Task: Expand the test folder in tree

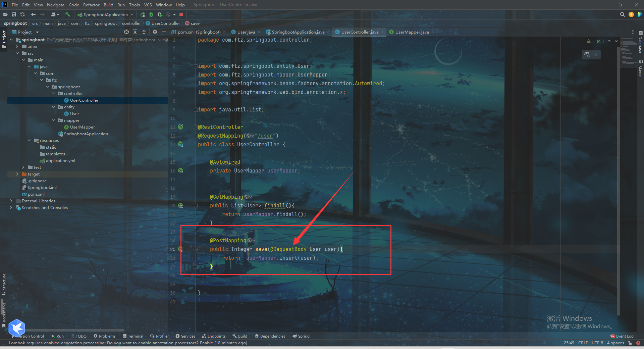Action: pos(23,167)
